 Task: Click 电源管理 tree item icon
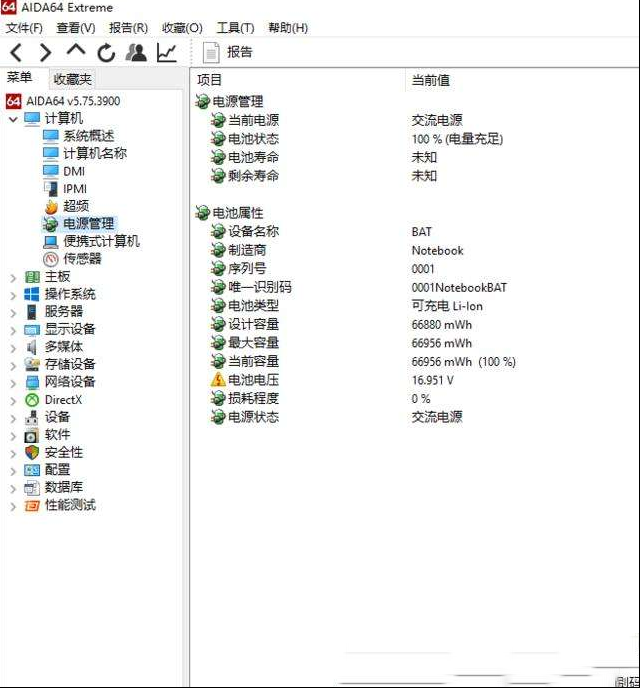coord(50,224)
